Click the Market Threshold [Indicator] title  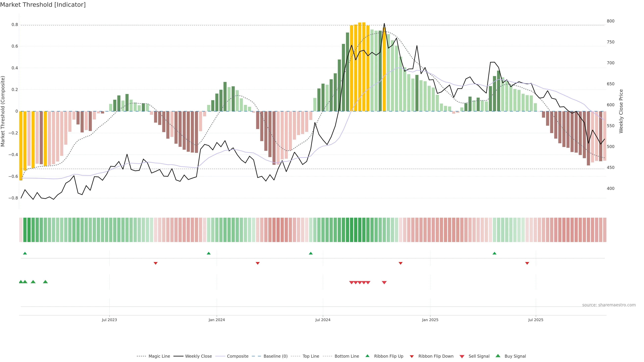point(43,5)
